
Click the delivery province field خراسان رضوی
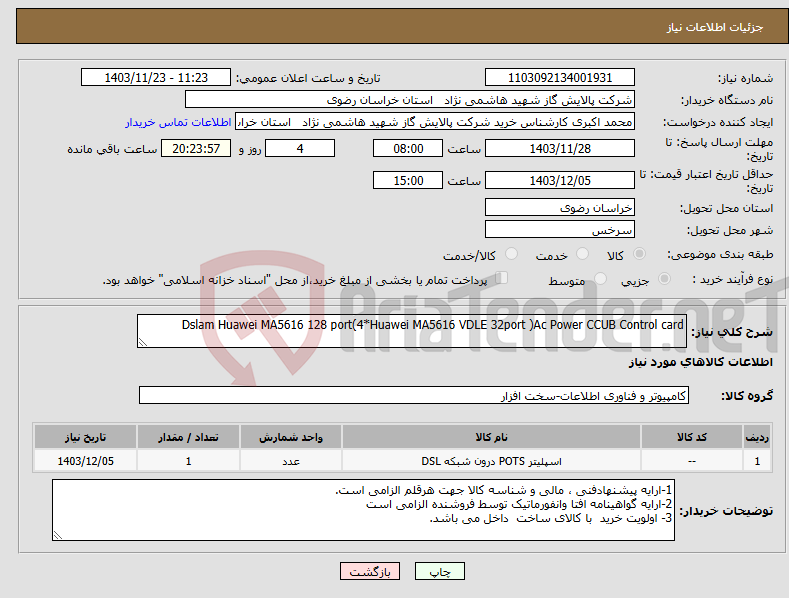tap(560, 207)
